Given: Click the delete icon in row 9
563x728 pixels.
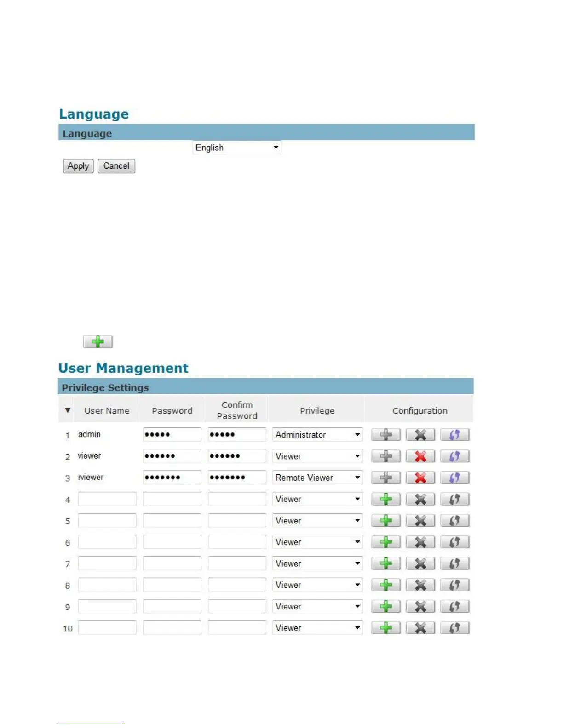Looking at the screenshot, I should (420, 606).
